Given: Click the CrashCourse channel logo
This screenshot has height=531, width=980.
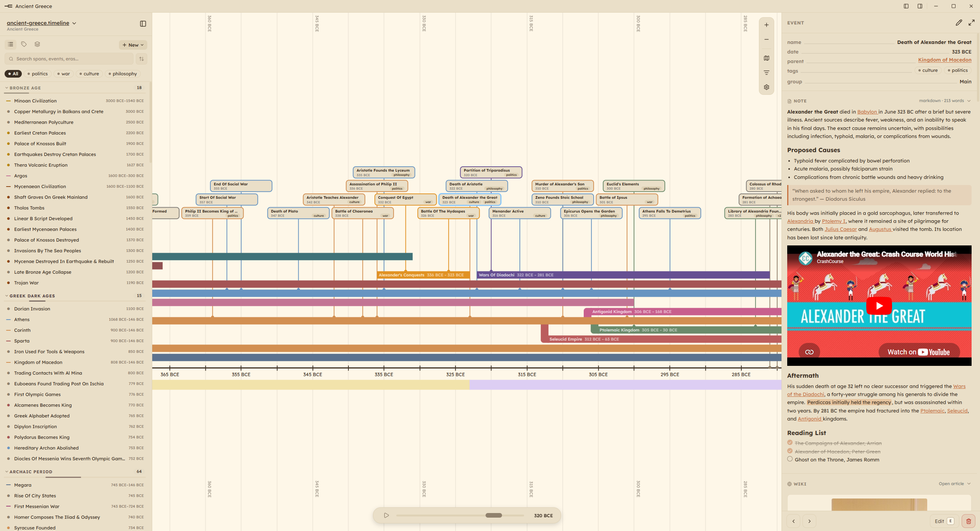Looking at the screenshot, I should [806, 258].
